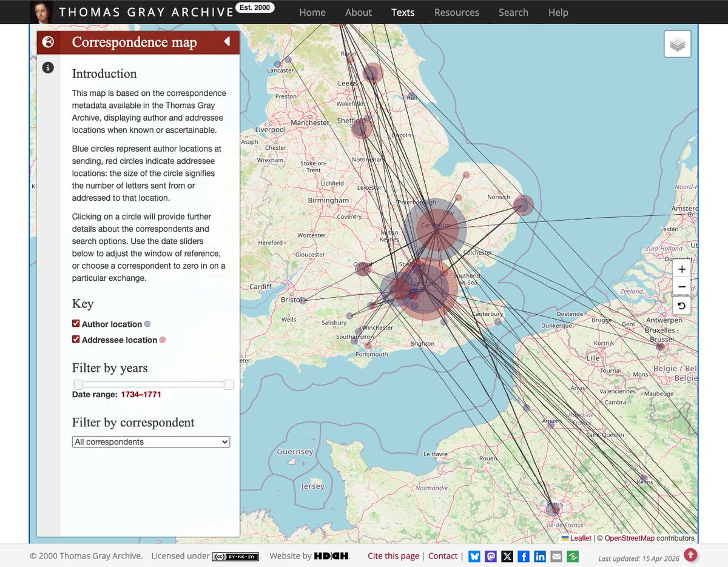Share on Facebook
Screen dimensions: 728x567
click(524, 556)
